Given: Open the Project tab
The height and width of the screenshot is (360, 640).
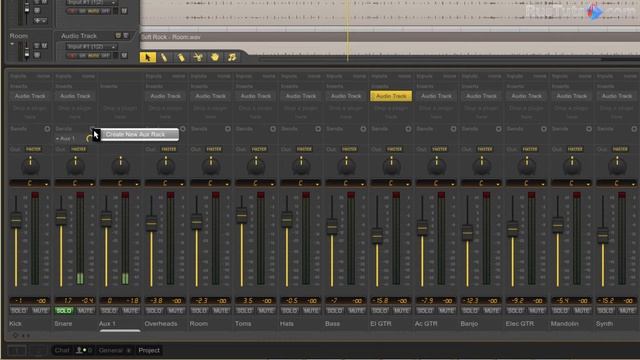Looking at the screenshot, I should [x=149, y=350].
